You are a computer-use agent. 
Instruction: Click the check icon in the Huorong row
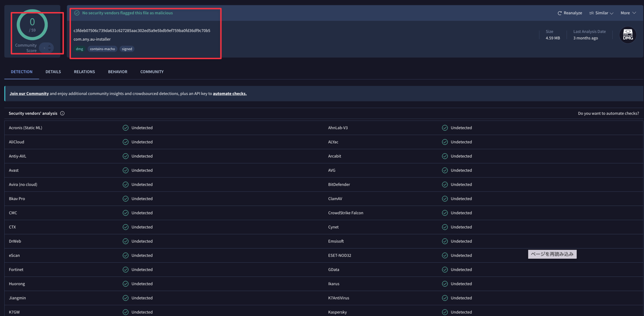point(126,284)
